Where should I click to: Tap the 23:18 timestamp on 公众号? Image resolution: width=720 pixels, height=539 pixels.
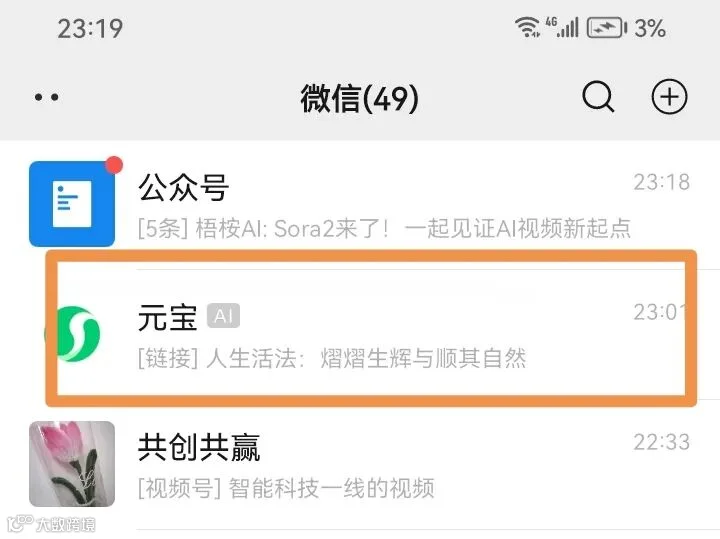(662, 182)
